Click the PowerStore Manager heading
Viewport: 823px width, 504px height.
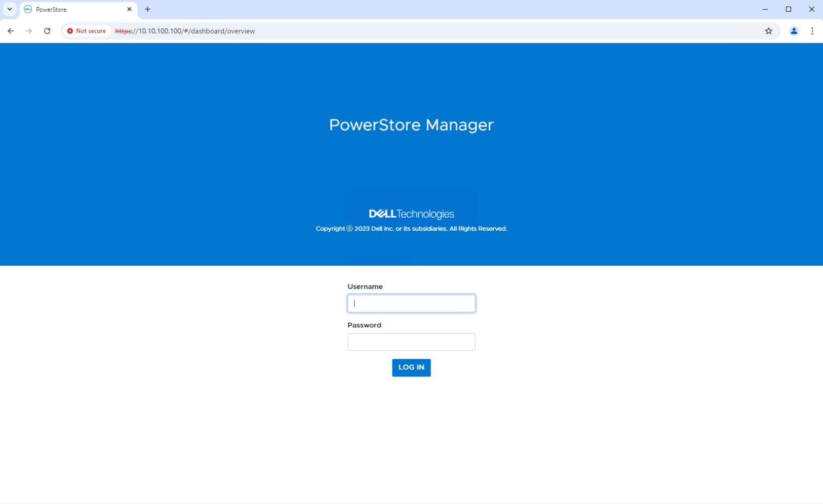coord(411,125)
